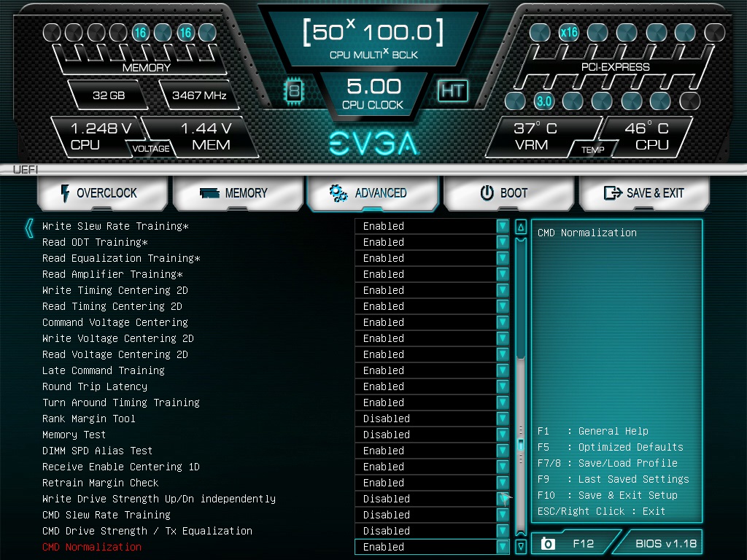Select the ADVANCED tab
The image size is (747, 560).
[373, 192]
